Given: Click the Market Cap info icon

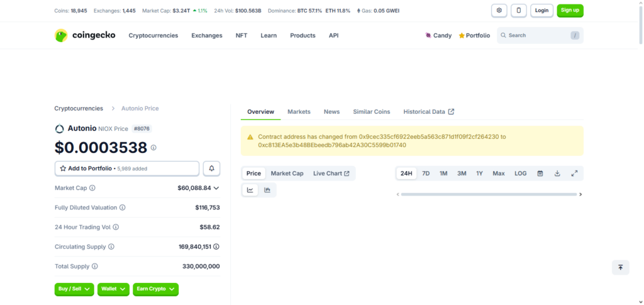Looking at the screenshot, I should (92, 188).
